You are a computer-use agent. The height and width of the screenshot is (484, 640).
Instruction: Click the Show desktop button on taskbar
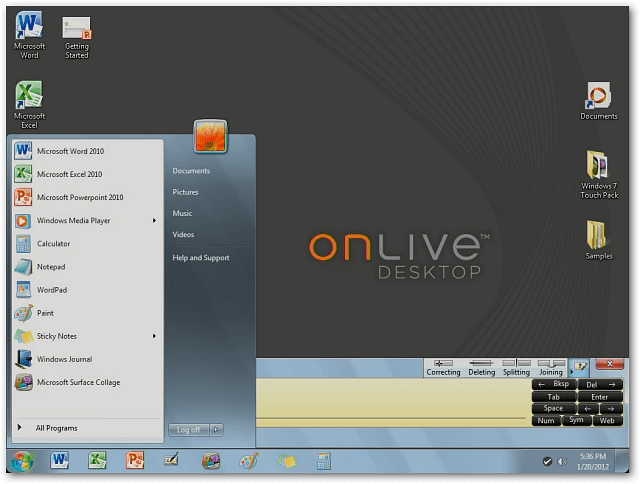(x=622, y=461)
